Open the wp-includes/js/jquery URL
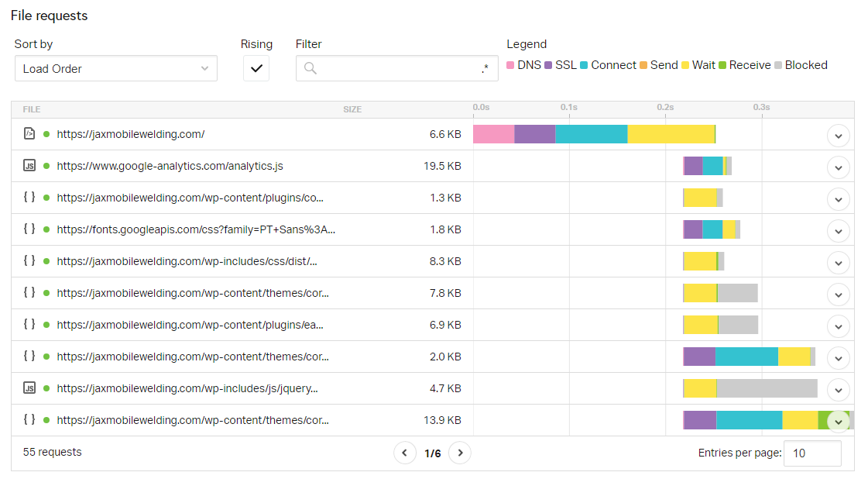Viewport: 868px width, 479px height. (x=187, y=388)
